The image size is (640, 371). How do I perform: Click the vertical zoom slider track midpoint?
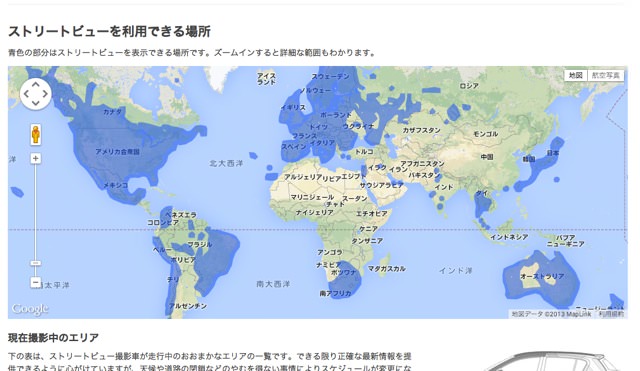click(x=36, y=220)
